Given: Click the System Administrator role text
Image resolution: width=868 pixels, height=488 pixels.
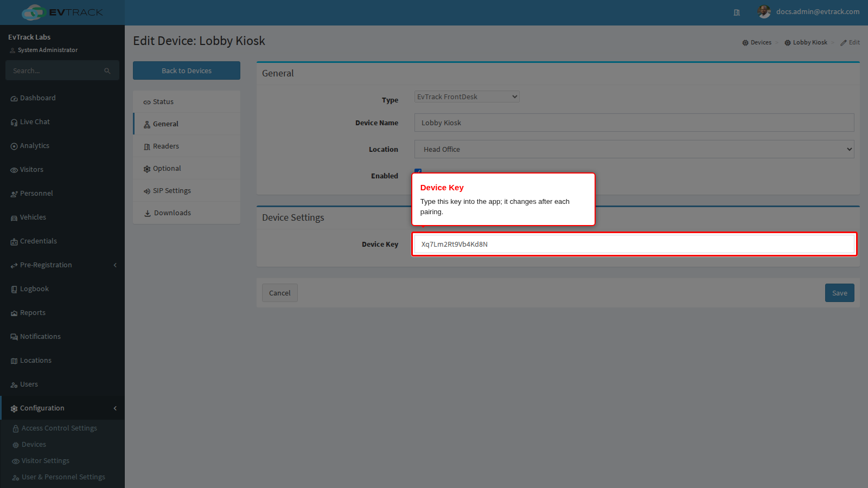Looking at the screenshot, I should [x=48, y=50].
